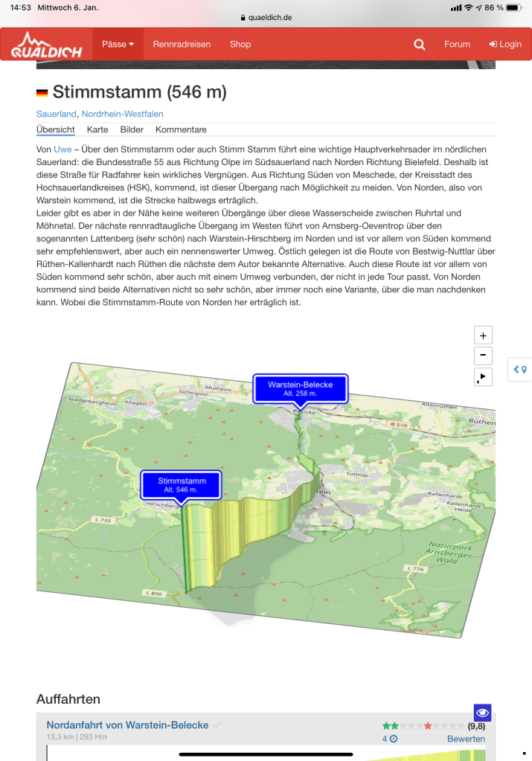Toggle the blue eye visibility button

pyautogui.click(x=482, y=712)
